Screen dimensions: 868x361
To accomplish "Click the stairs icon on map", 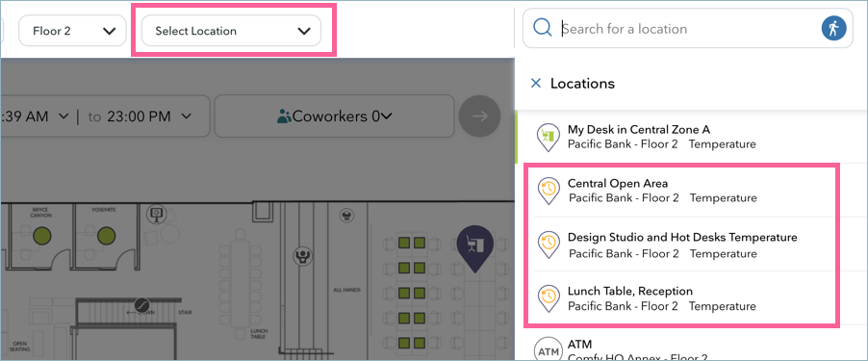I will [141, 305].
